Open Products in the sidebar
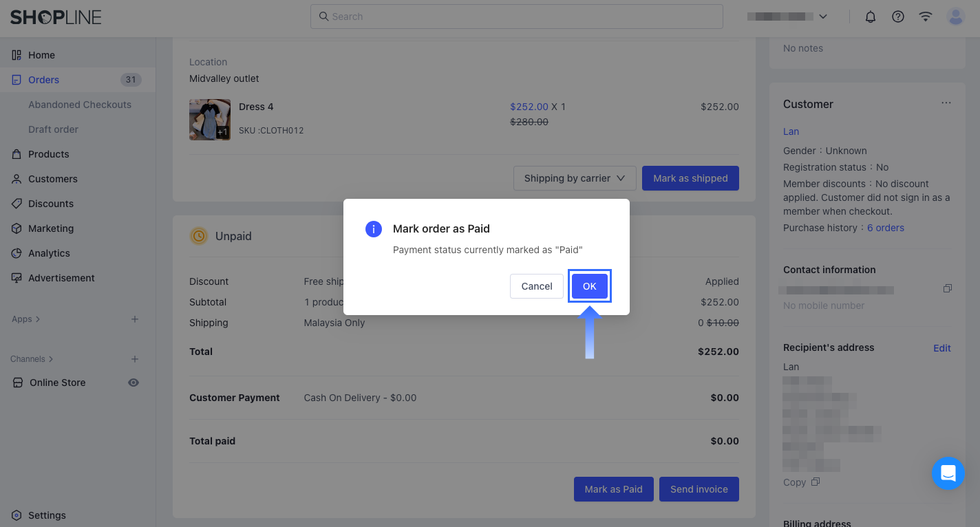This screenshot has height=527, width=980. [48, 154]
